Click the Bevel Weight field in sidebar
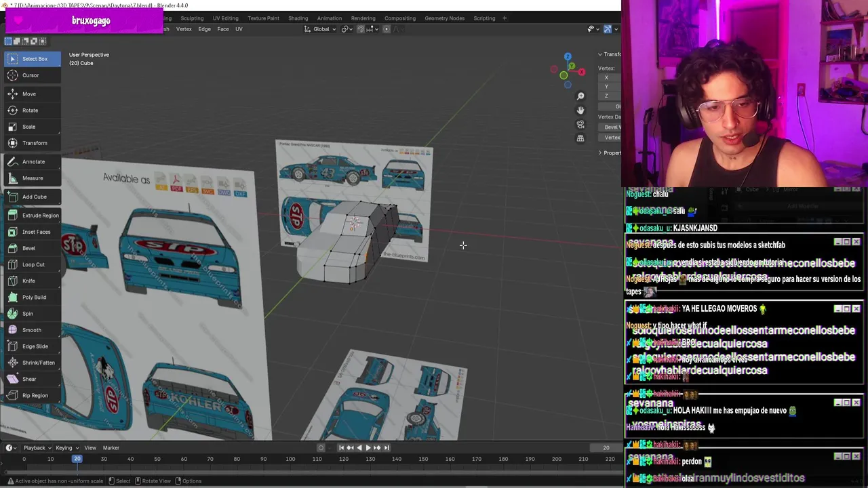The image size is (868, 488). 610,127
